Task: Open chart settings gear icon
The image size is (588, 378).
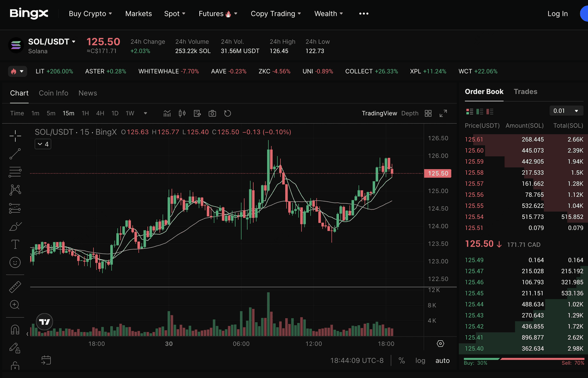Action: 441,344
